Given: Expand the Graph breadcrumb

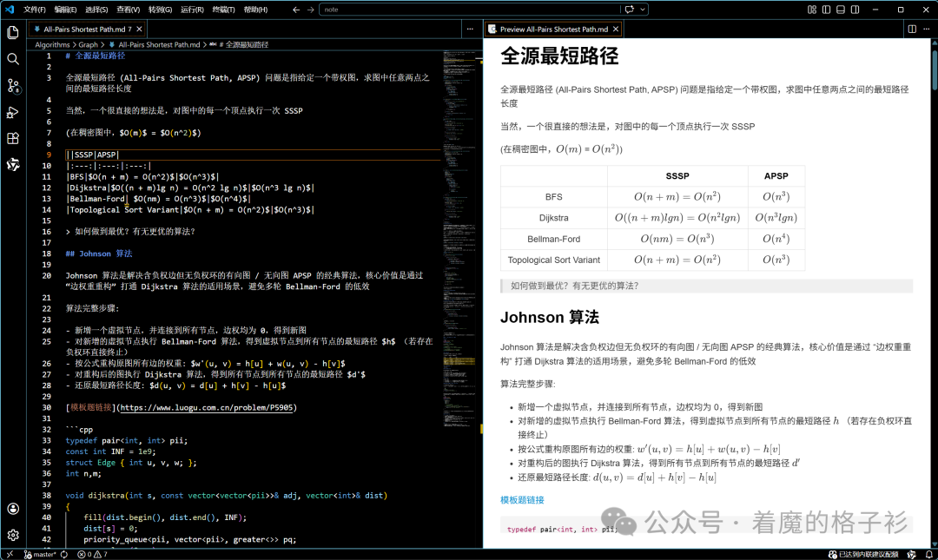Looking at the screenshot, I should click(88, 45).
